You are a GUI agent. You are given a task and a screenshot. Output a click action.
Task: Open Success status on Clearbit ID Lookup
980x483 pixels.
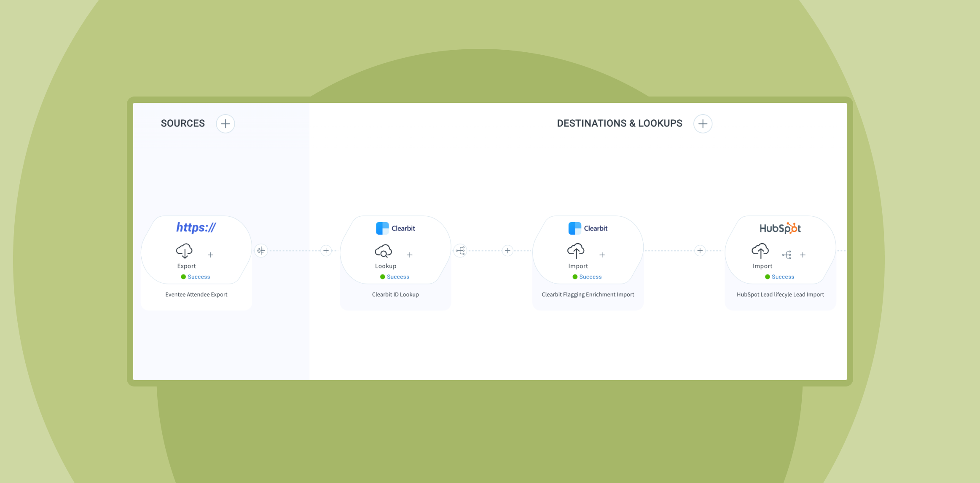point(395,277)
